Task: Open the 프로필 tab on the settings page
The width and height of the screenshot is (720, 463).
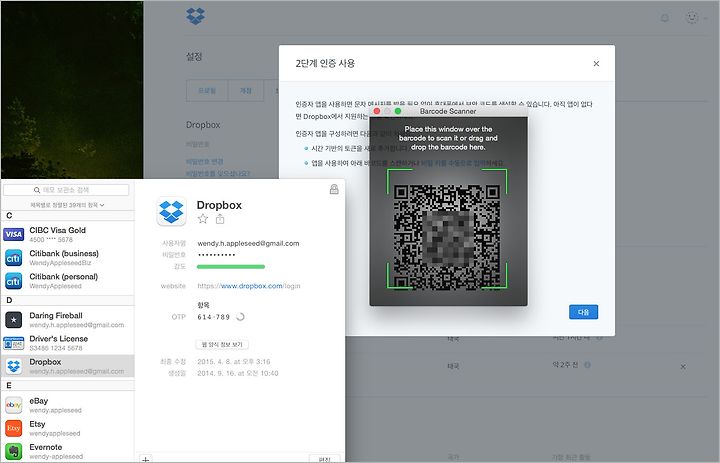Action: click(207, 90)
